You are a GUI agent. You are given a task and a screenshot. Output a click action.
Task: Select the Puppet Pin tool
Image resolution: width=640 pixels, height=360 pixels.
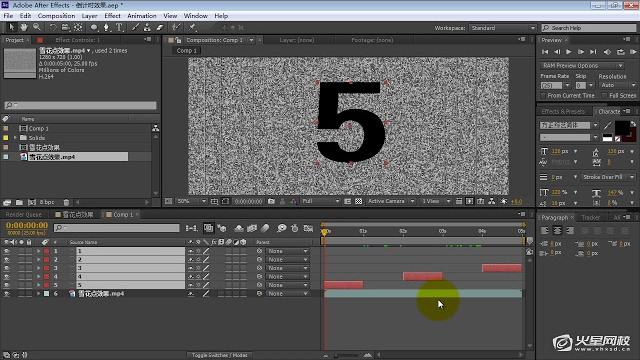(x=192, y=27)
